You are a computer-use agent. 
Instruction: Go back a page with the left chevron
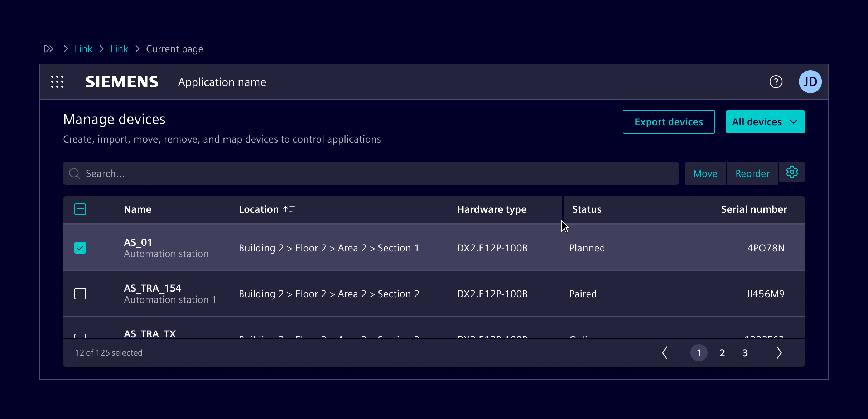[x=665, y=353]
